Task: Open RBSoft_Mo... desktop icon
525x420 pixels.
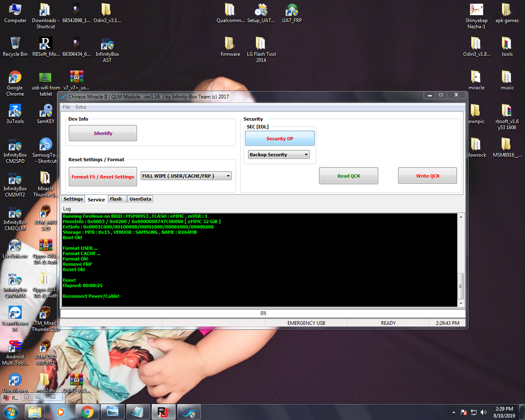Action: click(x=46, y=47)
